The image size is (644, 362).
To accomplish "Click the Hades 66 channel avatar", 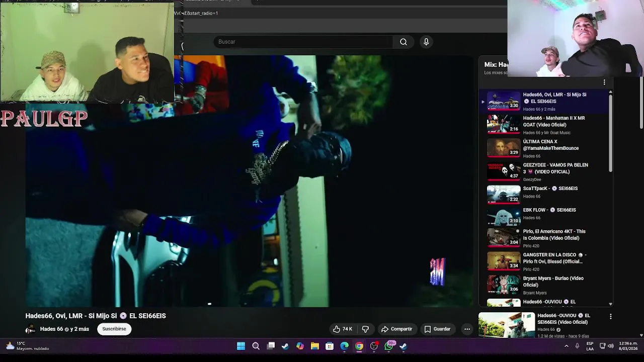I will pyautogui.click(x=30, y=329).
